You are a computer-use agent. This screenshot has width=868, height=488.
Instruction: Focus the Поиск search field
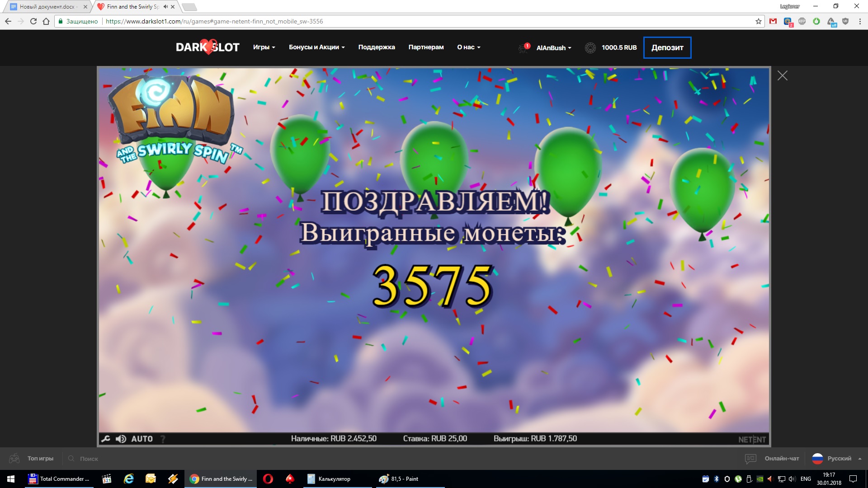[x=89, y=459]
